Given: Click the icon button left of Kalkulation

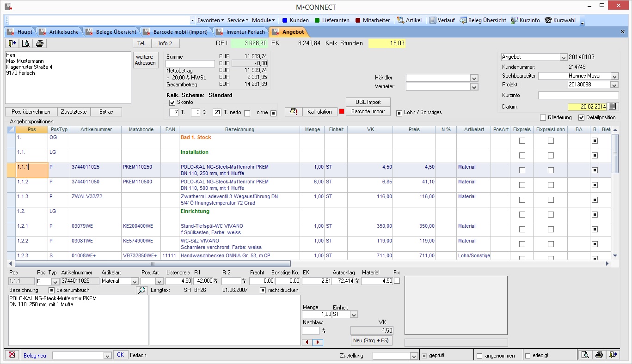Looking at the screenshot, I should (x=293, y=112).
